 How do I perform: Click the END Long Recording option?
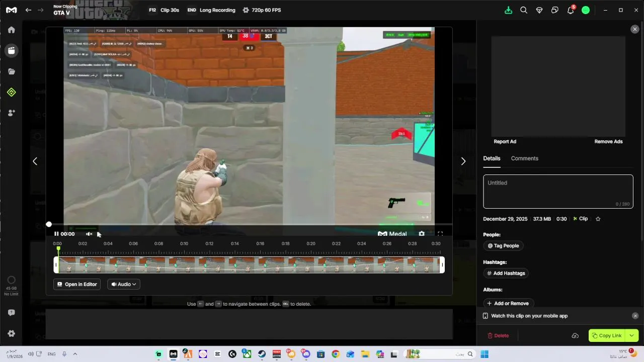pyautogui.click(x=211, y=10)
